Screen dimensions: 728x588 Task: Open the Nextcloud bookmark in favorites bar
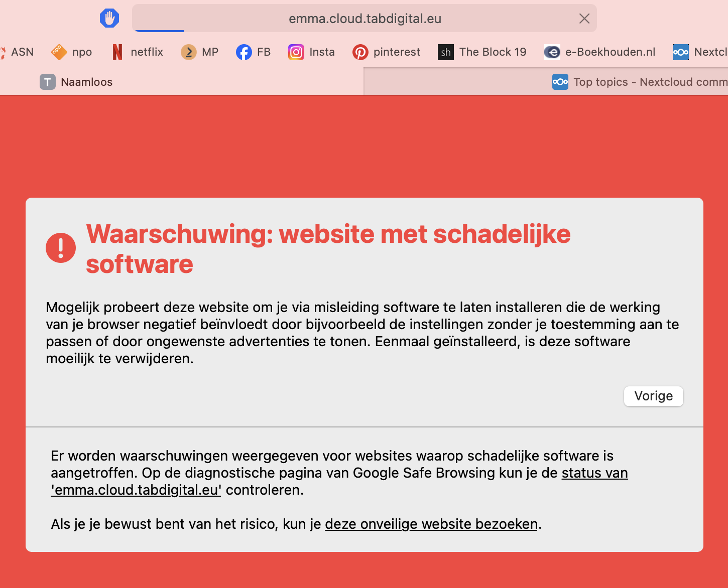tap(700, 52)
